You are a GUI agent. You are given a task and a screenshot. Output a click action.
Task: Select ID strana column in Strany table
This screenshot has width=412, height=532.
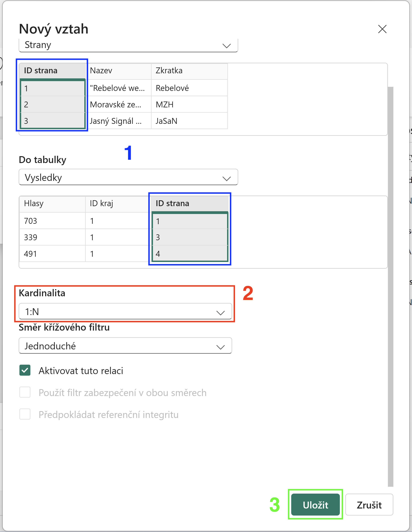pos(52,71)
